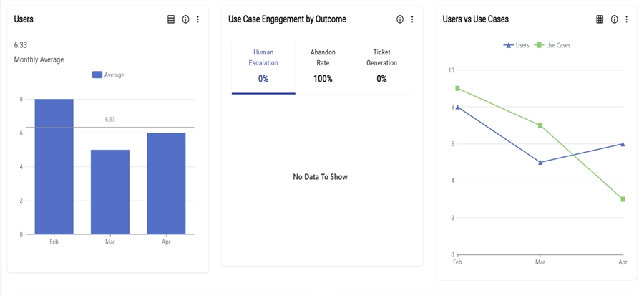Click the Use Cases square marker for Feb

click(457, 88)
